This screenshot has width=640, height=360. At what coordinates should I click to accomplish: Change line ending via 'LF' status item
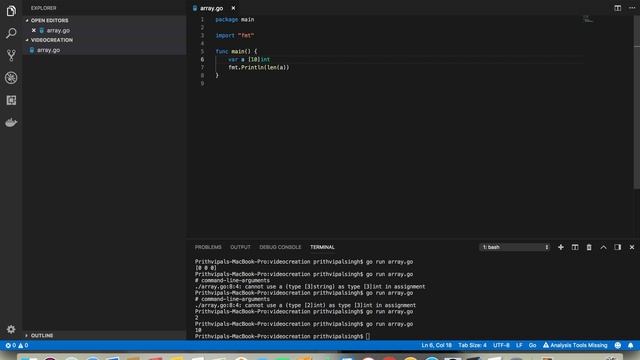pyautogui.click(x=519, y=345)
